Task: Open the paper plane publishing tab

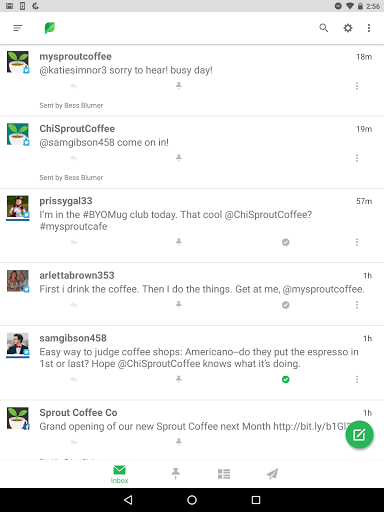Action: [272, 474]
